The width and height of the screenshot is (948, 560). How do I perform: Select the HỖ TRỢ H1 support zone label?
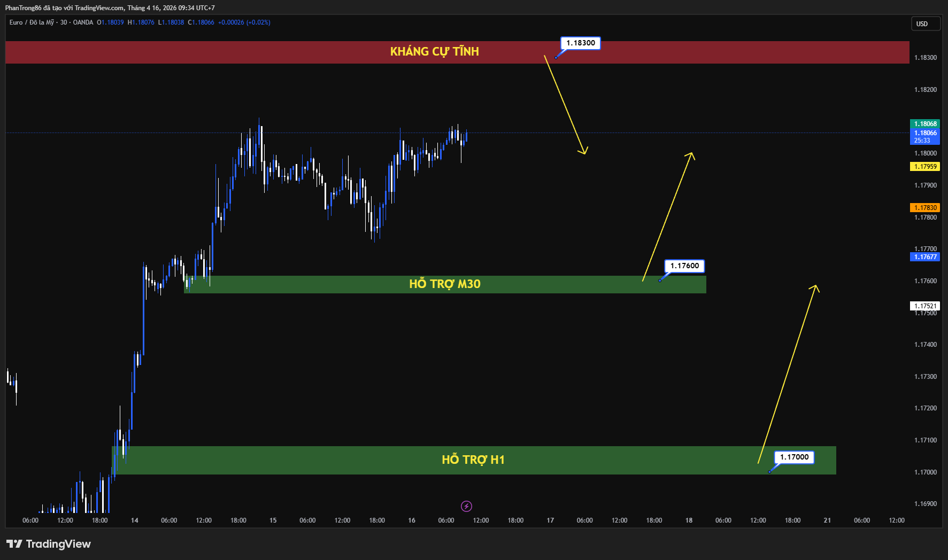(x=473, y=460)
